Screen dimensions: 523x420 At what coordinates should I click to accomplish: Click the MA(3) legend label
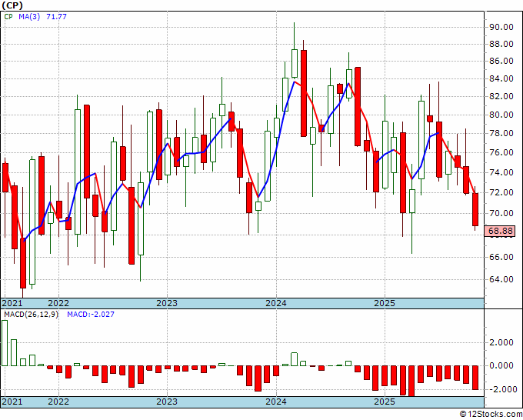tap(29, 16)
